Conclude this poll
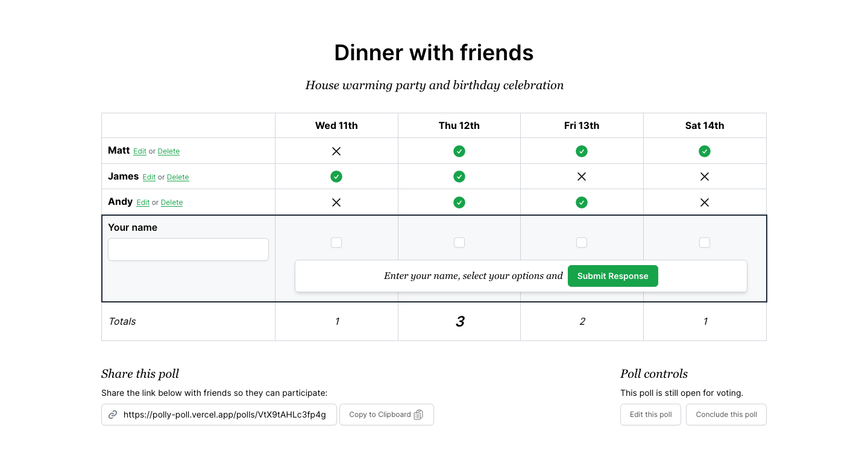The image size is (868, 476). pos(726,415)
